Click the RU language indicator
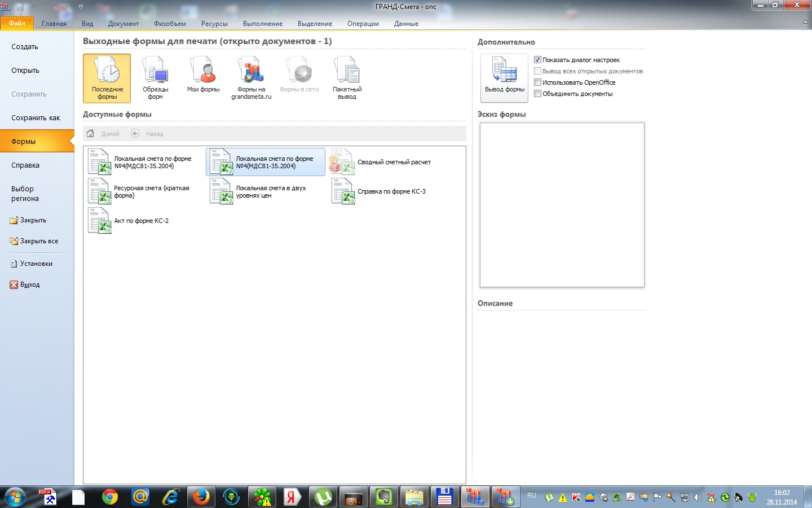 pyautogui.click(x=532, y=496)
